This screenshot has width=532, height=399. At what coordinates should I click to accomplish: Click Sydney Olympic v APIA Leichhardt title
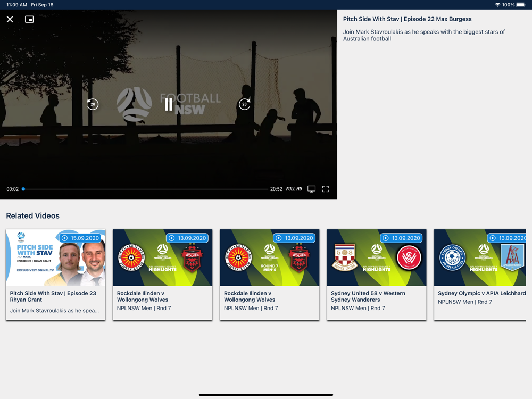482,293
